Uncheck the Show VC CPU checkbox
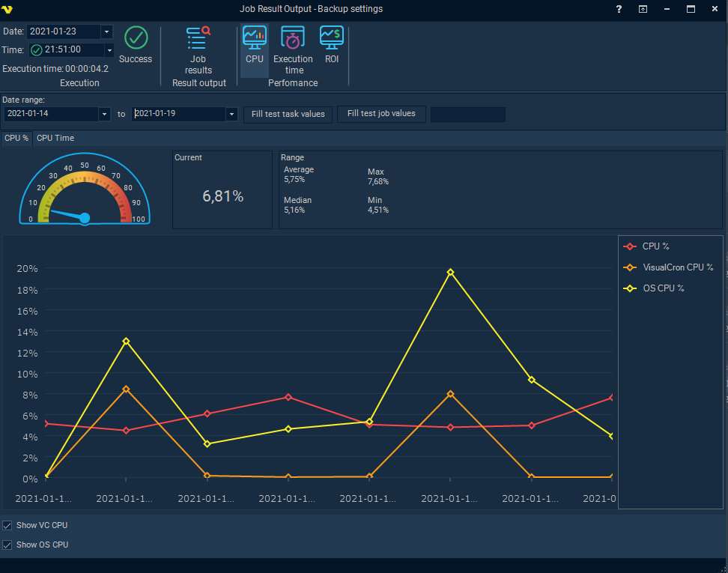Image resolution: width=728 pixels, height=573 pixels. point(7,526)
